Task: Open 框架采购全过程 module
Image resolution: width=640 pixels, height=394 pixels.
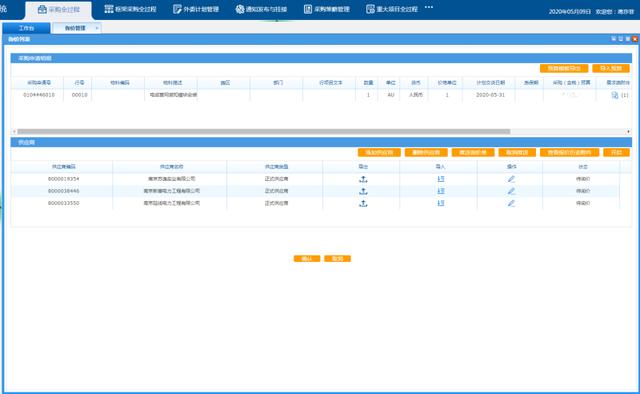Action: coord(130,9)
